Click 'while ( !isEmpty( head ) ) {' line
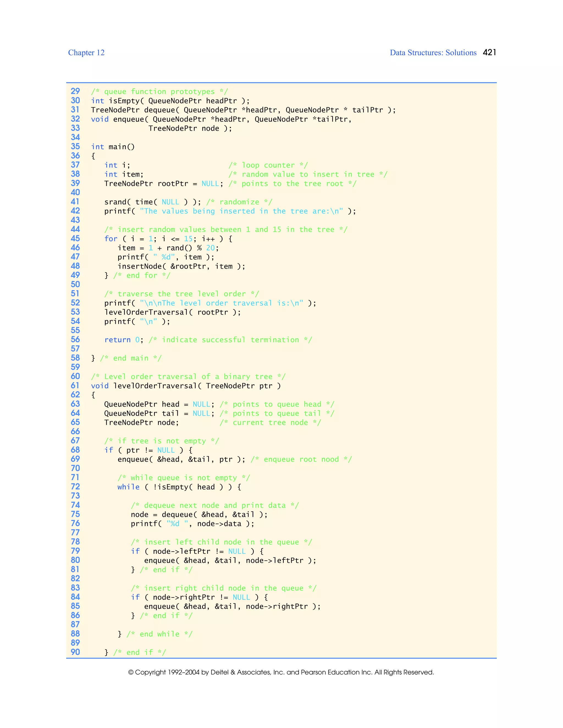Image resolution: width=563 pixels, height=728 pixels. click(x=179, y=487)
